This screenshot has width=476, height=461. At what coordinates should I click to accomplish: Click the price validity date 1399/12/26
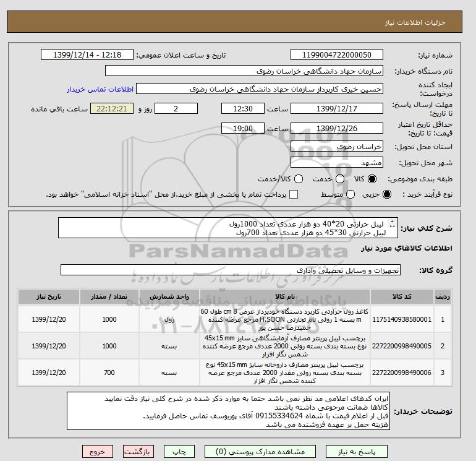[337, 129]
